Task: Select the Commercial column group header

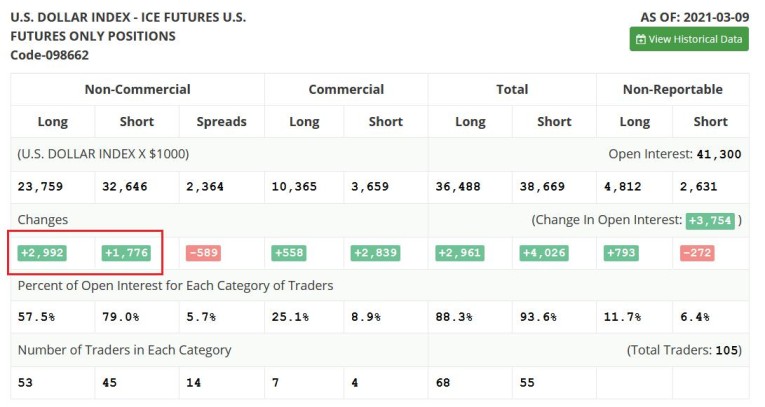Action: coord(346,89)
